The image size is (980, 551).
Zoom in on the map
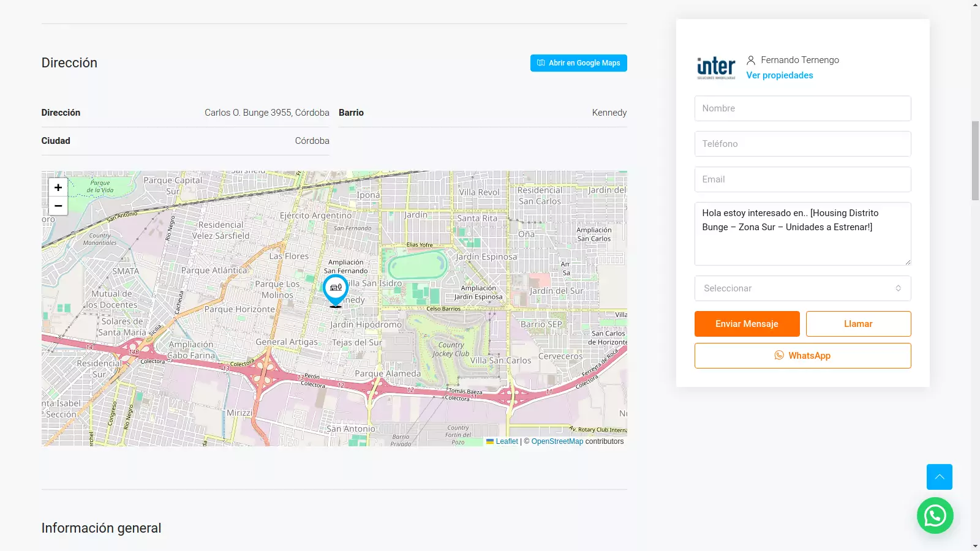click(58, 187)
